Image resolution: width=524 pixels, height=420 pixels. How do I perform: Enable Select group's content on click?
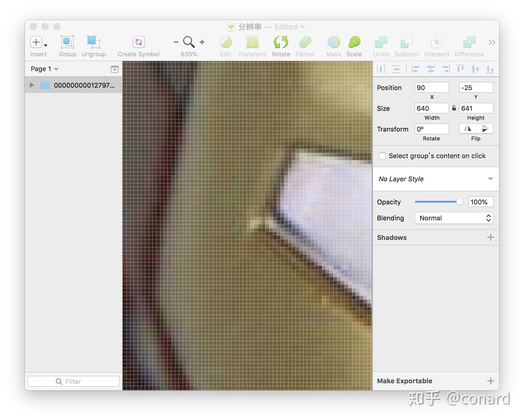pos(382,156)
